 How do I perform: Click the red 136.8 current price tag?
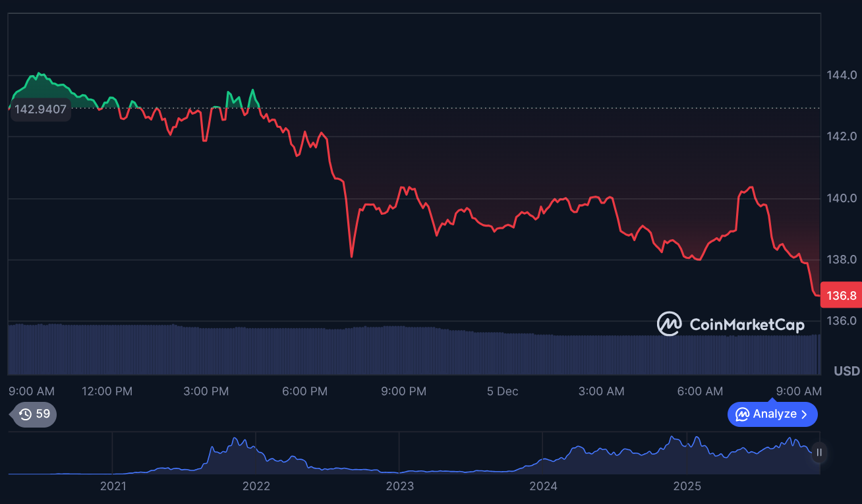[841, 296]
